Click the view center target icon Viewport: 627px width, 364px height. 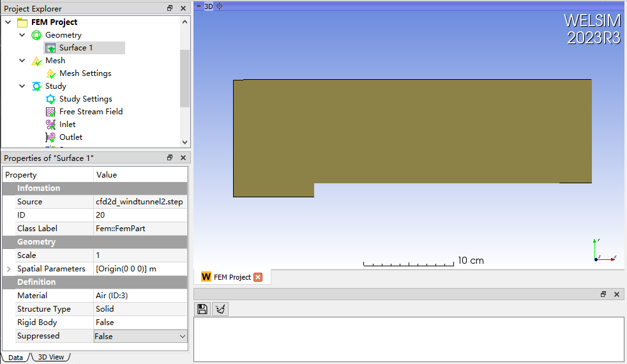219,6
